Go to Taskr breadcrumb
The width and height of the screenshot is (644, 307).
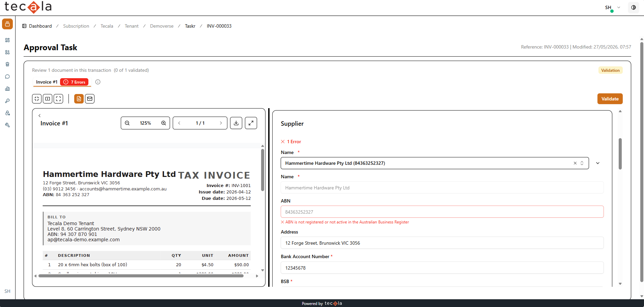pos(190,26)
